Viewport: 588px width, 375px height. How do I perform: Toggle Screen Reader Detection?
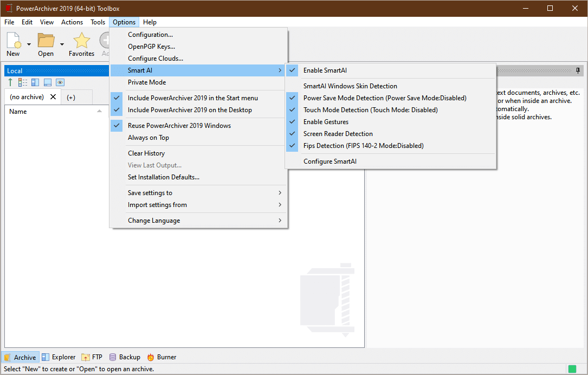[x=391, y=134]
